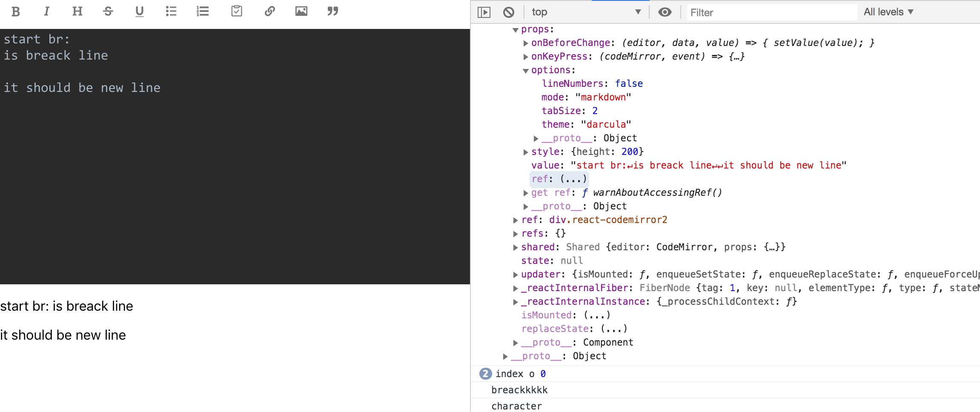Expand the onKeyPress function entry

tap(526, 57)
